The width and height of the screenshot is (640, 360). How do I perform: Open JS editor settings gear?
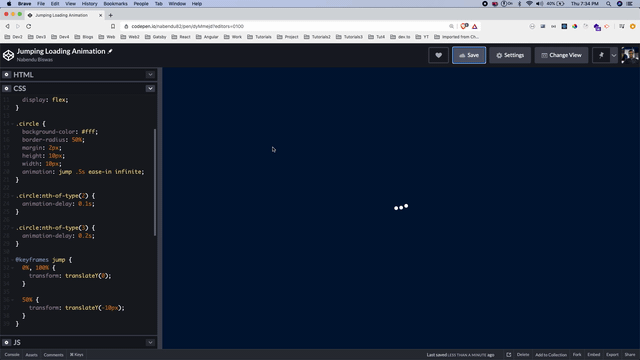tap(6, 342)
